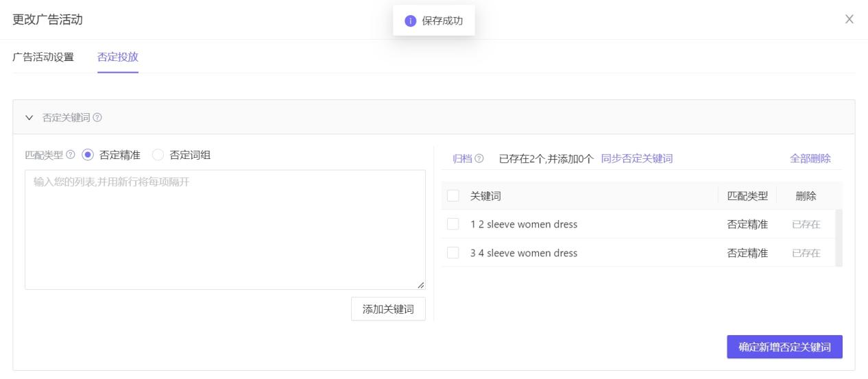Click 否定精准 cell in '3 4 sleeve' row
868x379 pixels.
pyautogui.click(x=747, y=253)
